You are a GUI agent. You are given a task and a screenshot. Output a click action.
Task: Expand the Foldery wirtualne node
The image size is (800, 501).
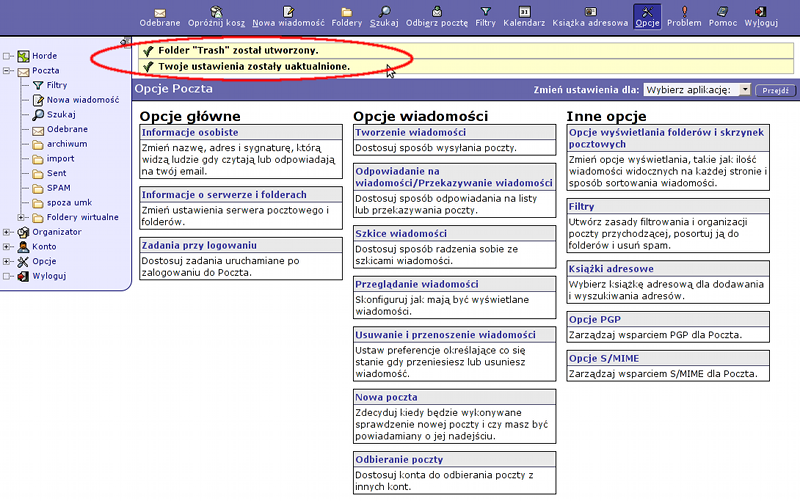point(21,217)
